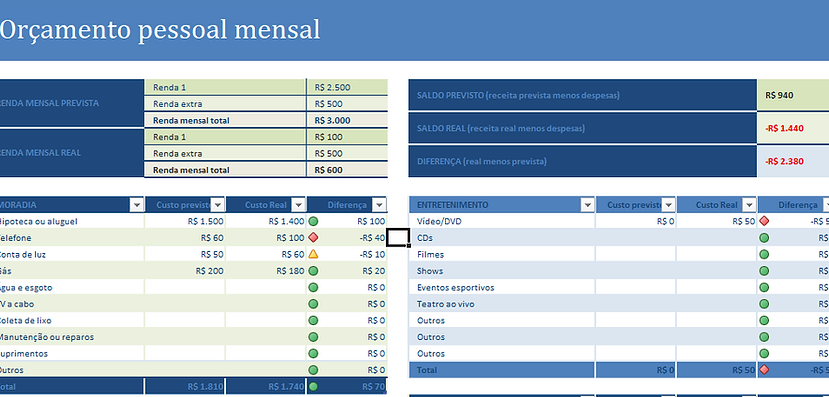Select the R$ 1.810 Moradia total previsto cell
The width and height of the screenshot is (829, 397).
[185, 386]
